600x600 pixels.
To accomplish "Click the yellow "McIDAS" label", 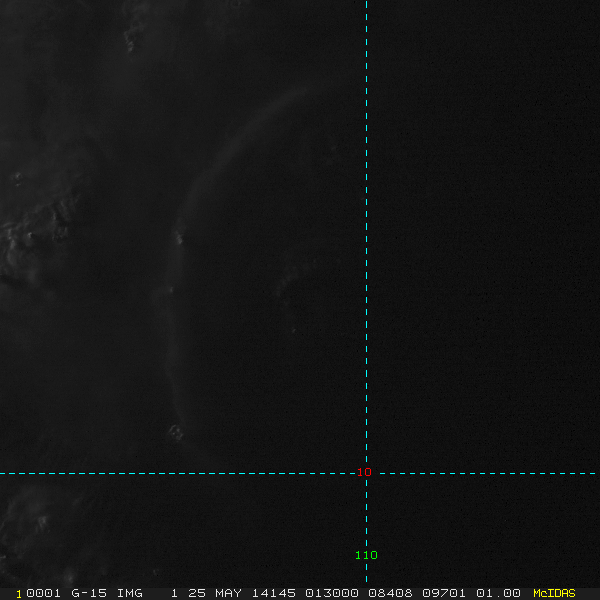I will [554, 593].
